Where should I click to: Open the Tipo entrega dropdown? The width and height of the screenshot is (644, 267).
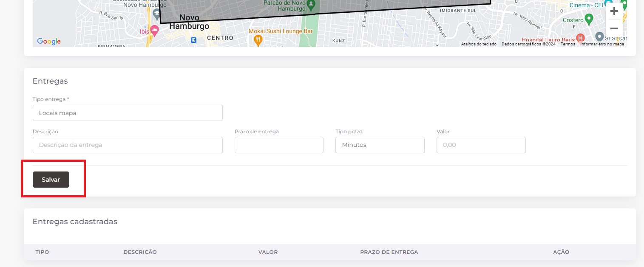coord(128,113)
